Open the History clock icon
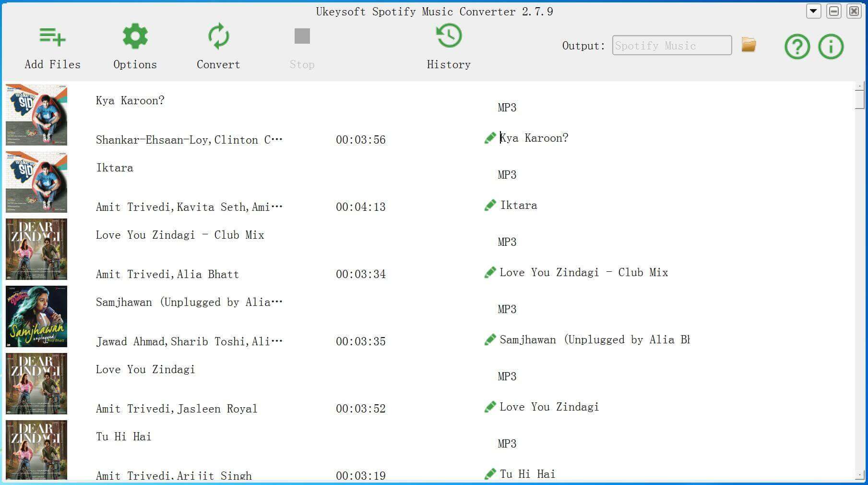Image resolution: width=868 pixels, height=485 pixels. [449, 36]
